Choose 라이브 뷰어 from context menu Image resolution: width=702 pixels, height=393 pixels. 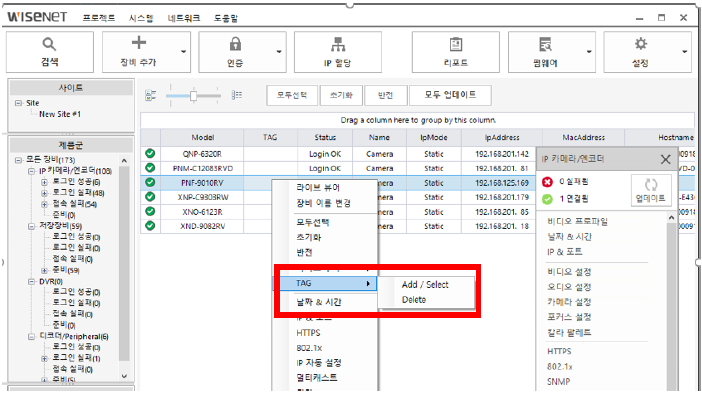[318, 188]
